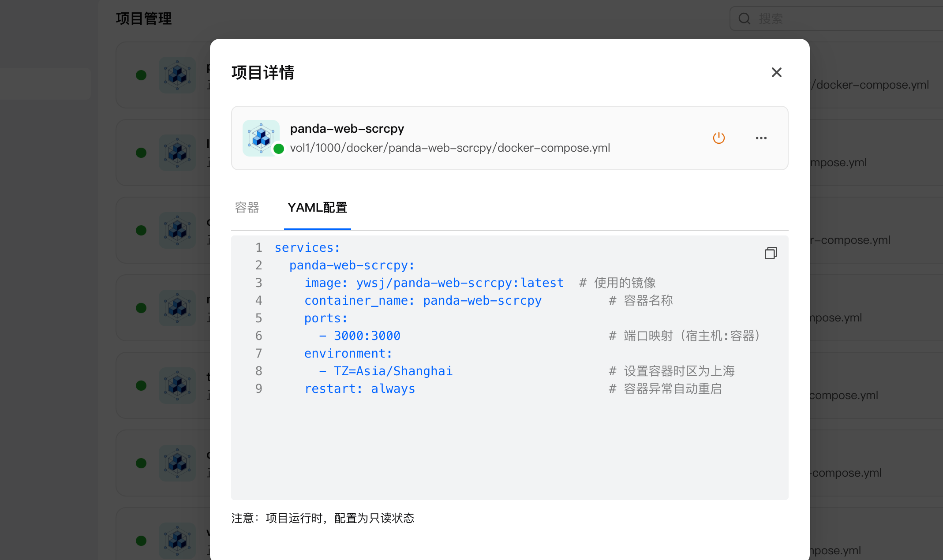This screenshot has height=560, width=943.
Task: Click the orange power button for panda-web-scrcpy
Action: coord(718,138)
